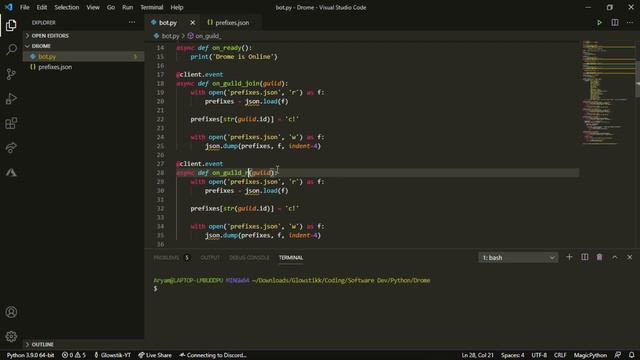This screenshot has height=360, width=640.
Task: Open the terminal selector dropdown 1: bash
Action: pos(518,258)
